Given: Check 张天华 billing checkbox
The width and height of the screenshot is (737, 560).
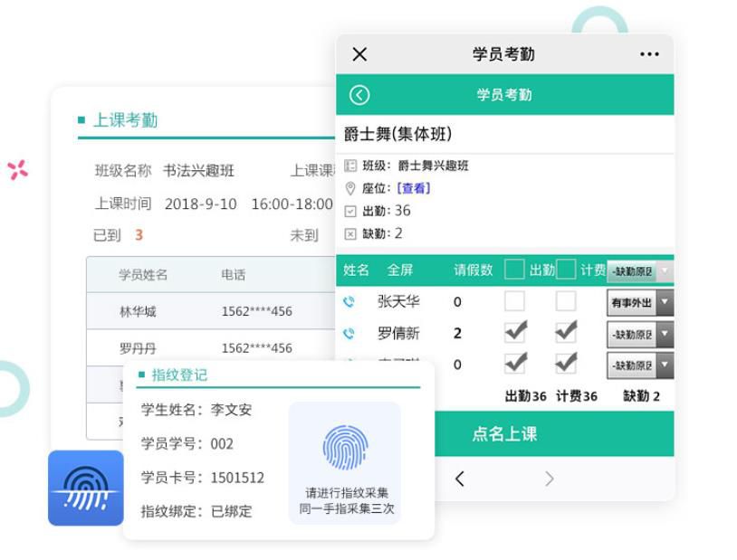Looking at the screenshot, I should tap(566, 301).
